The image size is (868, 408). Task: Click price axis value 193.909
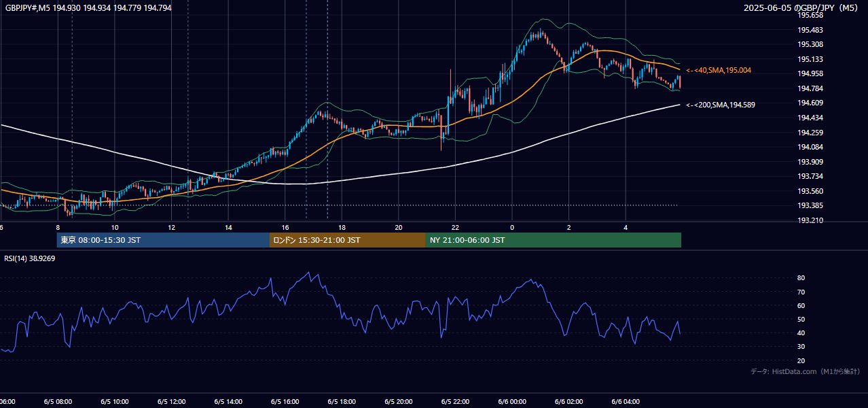tap(810, 162)
